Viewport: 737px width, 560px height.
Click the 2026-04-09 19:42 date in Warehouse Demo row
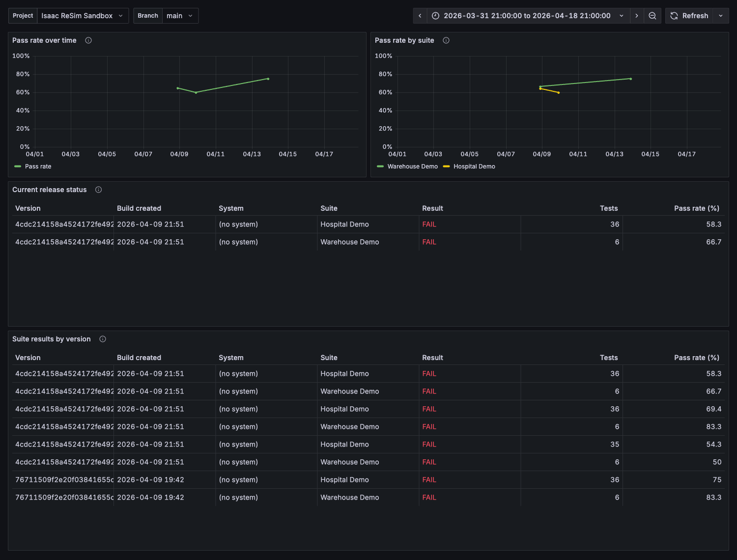pos(150,497)
